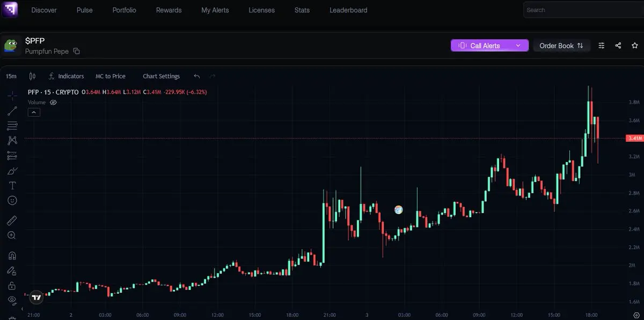
Task: Toggle Volume indicator visibility eye
Action: [x=53, y=102]
